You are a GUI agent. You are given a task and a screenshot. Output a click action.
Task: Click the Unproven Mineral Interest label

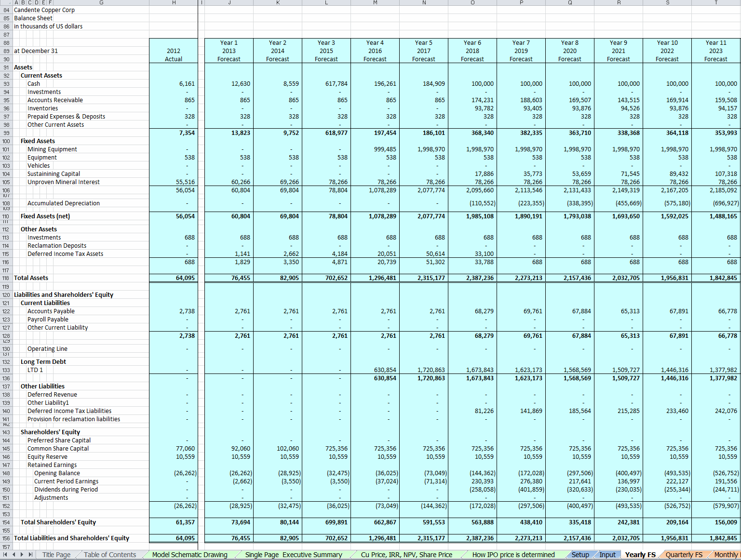(64, 182)
